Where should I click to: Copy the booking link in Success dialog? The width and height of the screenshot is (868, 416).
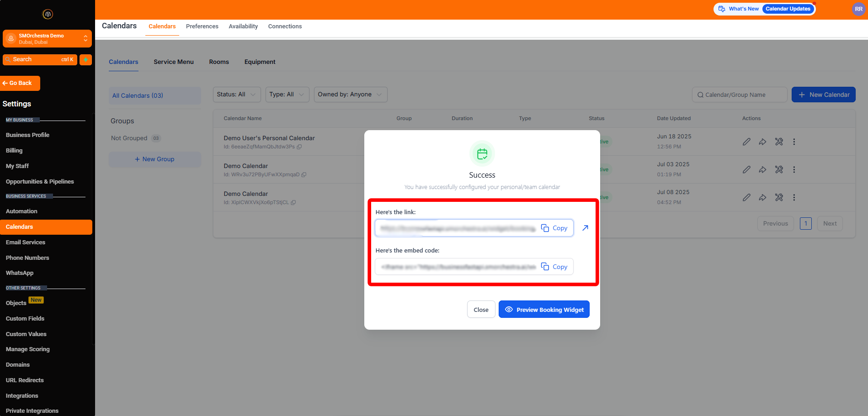tap(554, 228)
